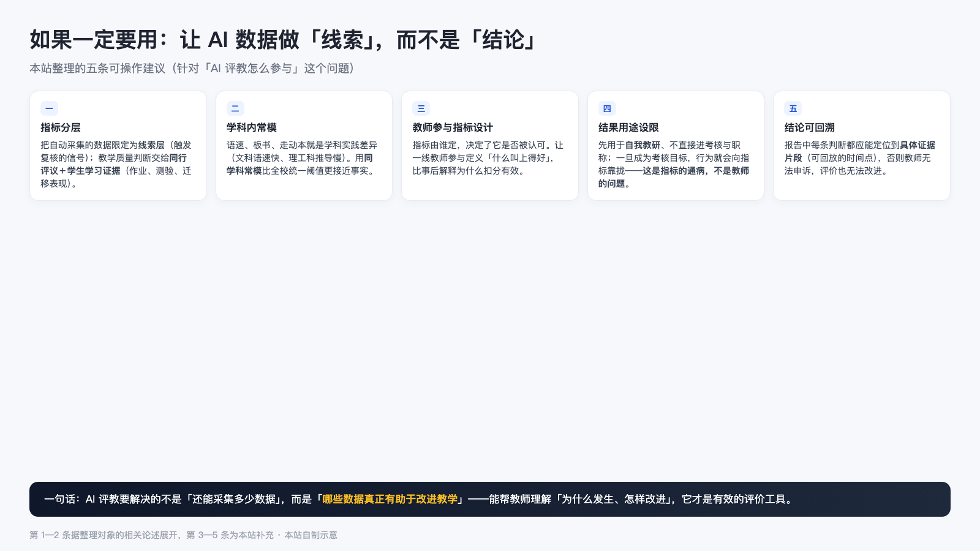Click the body text starting 把自动采集的数据
The height and width of the screenshot is (551, 980).
116,164
